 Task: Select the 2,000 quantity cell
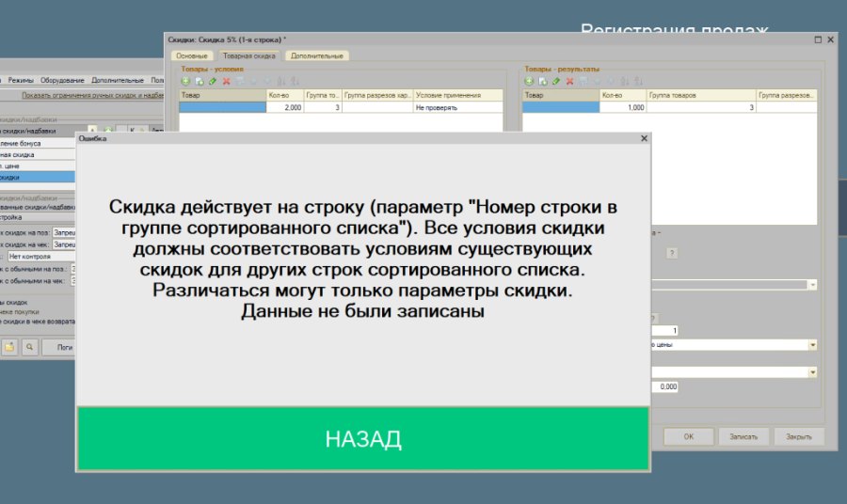(x=284, y=107)
